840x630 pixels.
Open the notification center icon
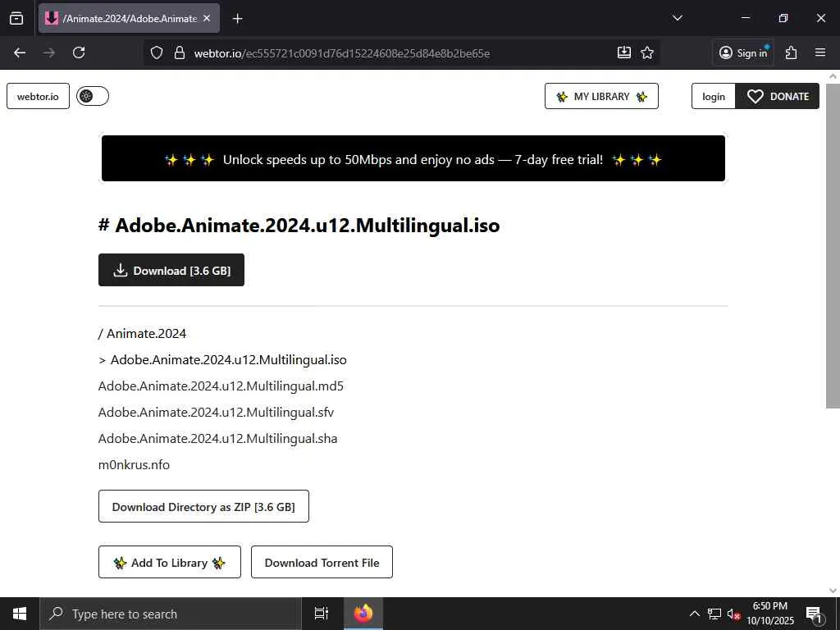(x=814, y=614)
